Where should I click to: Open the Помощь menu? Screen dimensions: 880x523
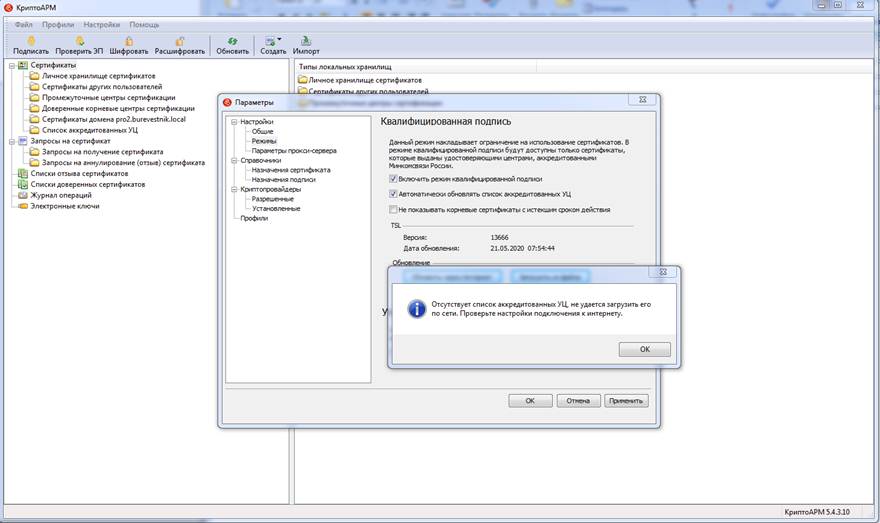point(144,25)
